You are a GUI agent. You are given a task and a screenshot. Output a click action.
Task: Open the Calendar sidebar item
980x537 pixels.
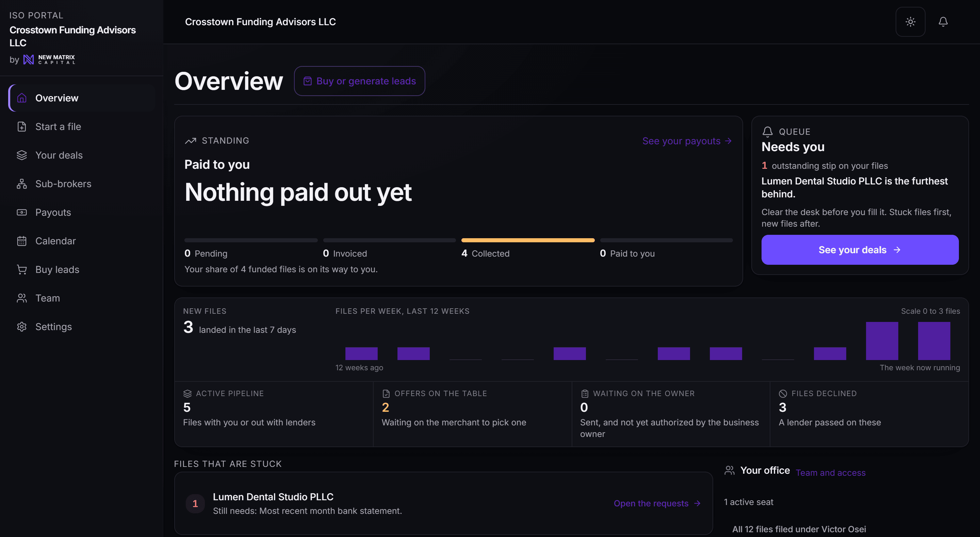pos(82,241)
